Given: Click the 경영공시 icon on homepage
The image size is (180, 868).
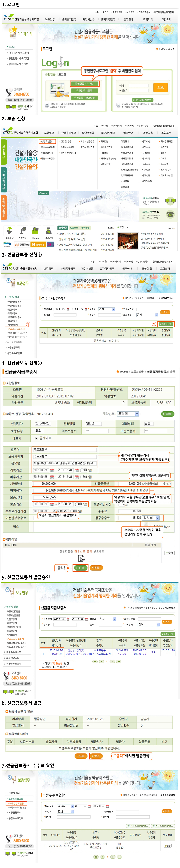Looking at the screenshot, I should tap(48, 231).
